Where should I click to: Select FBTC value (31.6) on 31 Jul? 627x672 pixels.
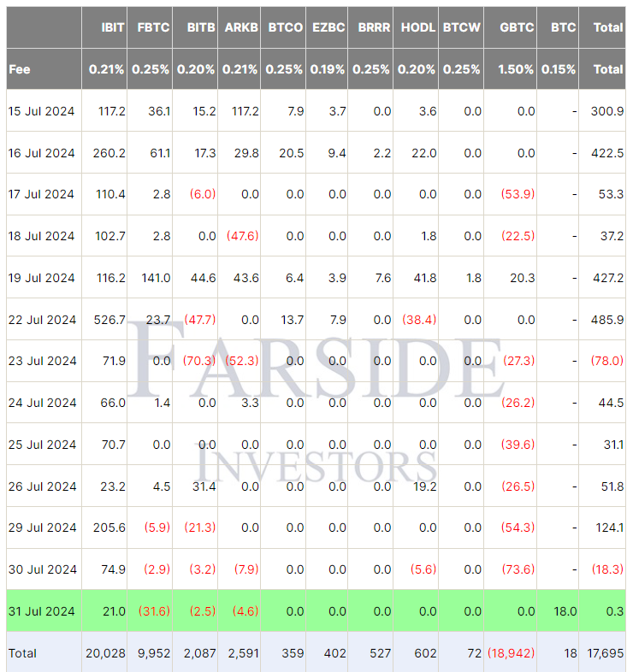pos(154,611)
